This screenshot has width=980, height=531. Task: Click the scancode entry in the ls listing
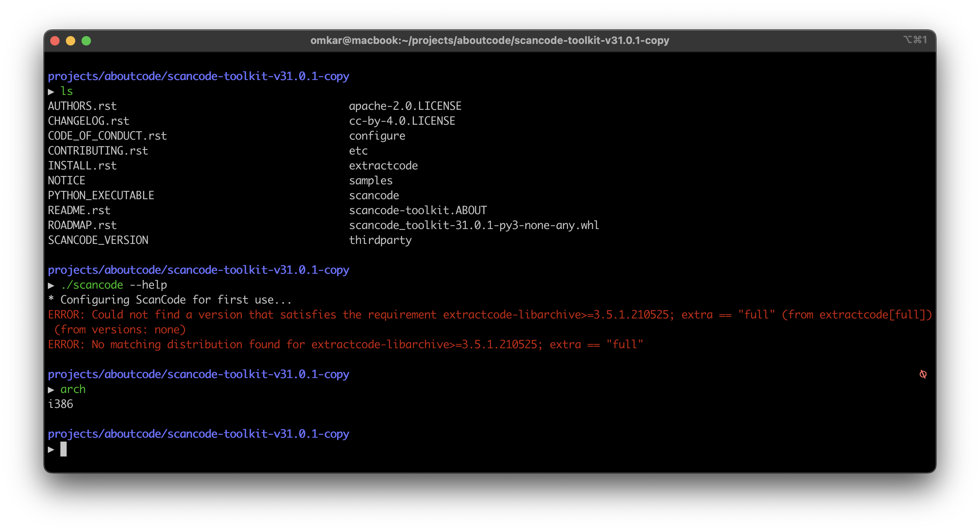[374, 196]
